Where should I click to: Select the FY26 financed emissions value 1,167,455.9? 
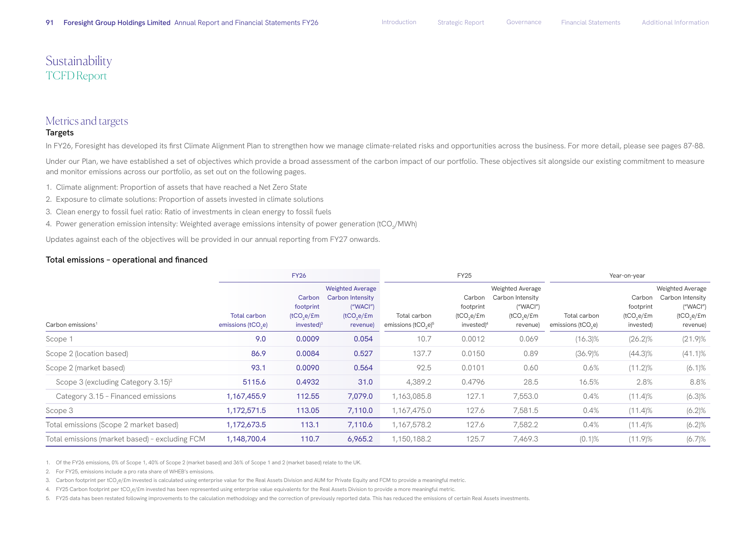[x=246, y=396]
